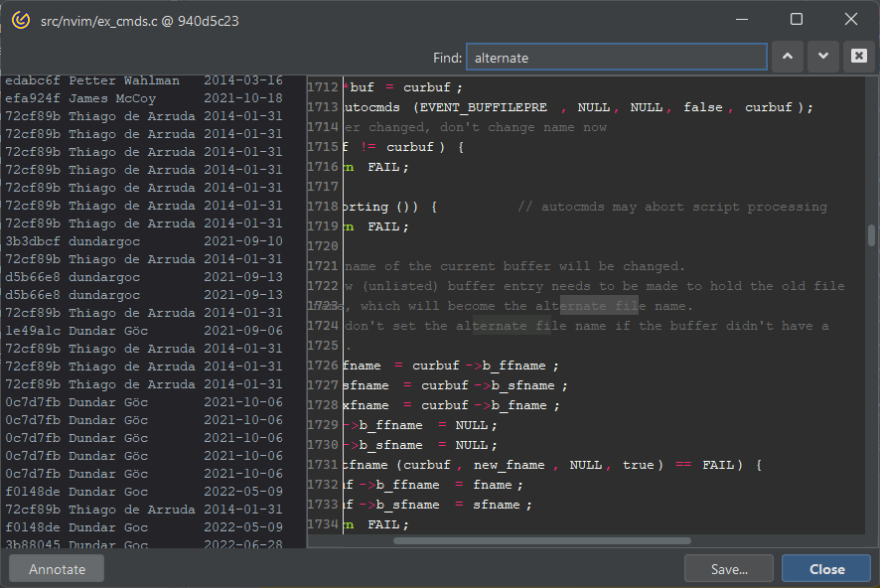Screen dimensions: 880x588
Task: Click the Close button at bottom right
Action: click(826, 569)
